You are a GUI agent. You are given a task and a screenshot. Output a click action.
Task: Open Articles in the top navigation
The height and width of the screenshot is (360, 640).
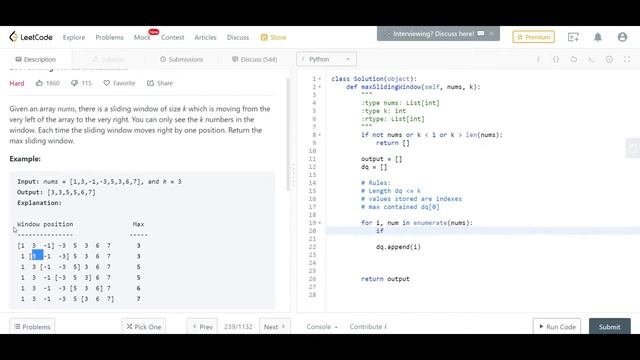tap(205, 37)
